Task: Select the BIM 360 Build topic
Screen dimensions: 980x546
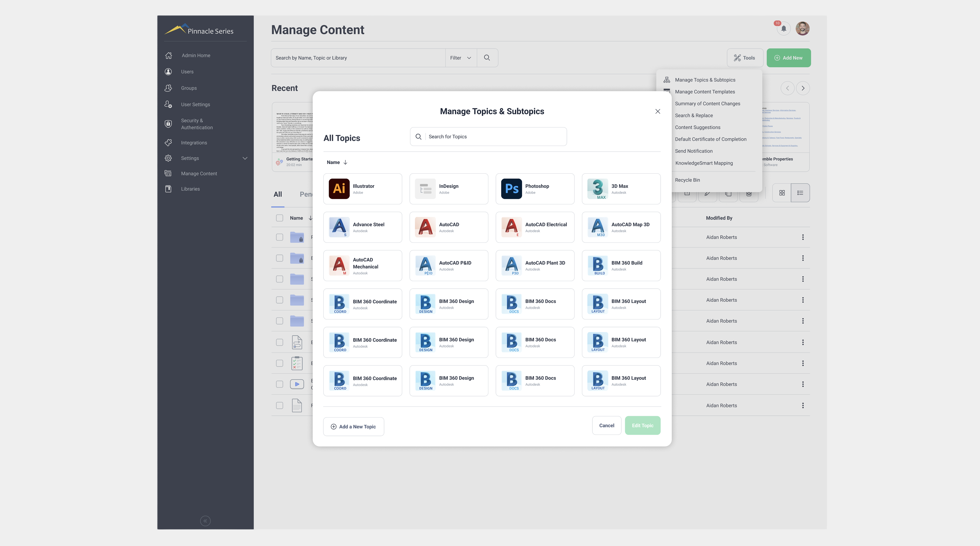Action: [x=621, y=266]
